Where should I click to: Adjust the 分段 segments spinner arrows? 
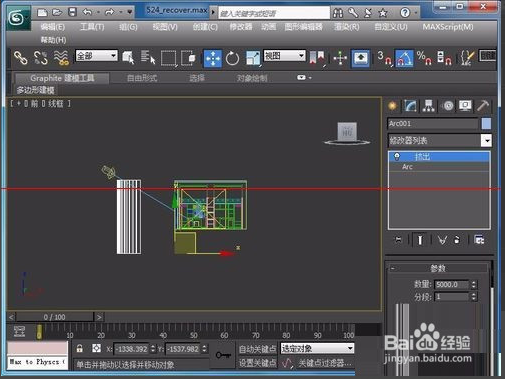pyautogui.click(x=474, y=297)
